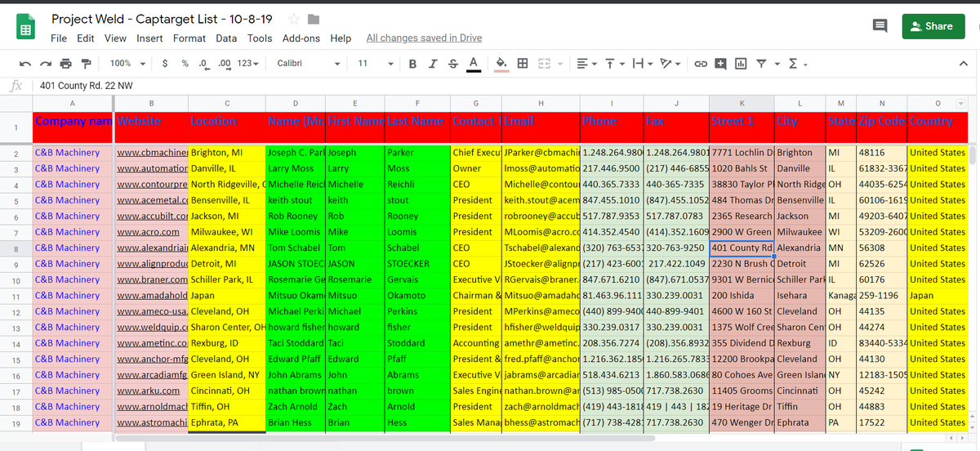Click the green Share button
The image size is (980, 451).
(x=933, y=26)
